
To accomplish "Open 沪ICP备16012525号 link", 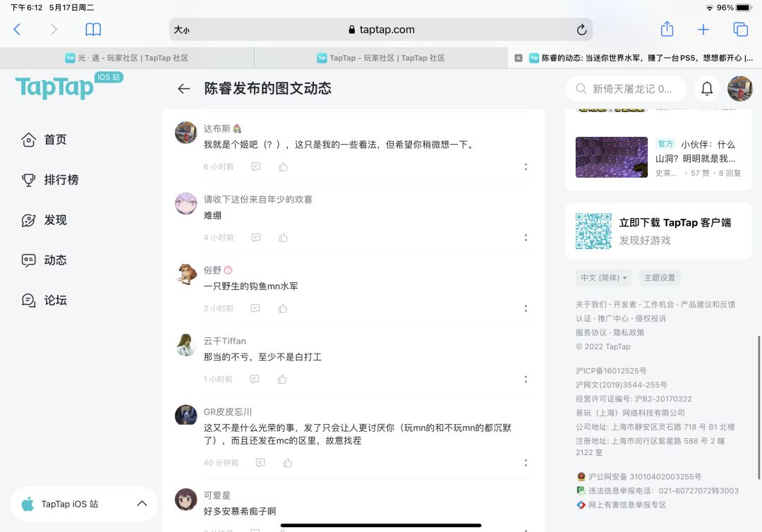I will [611, 370].
